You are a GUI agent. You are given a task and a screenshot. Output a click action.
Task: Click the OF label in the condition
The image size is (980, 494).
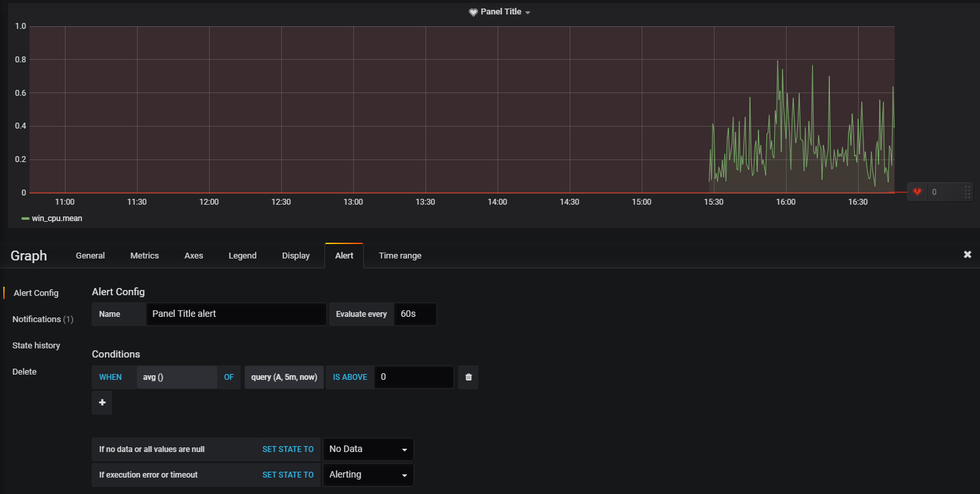tap(229, 377)
